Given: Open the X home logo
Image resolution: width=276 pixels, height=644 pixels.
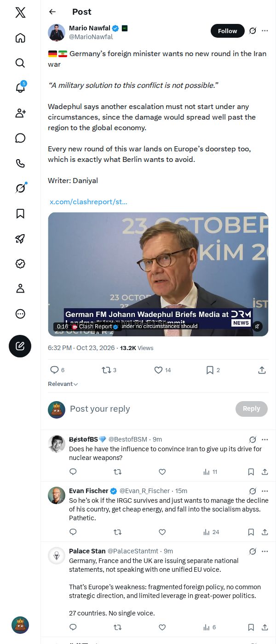Looking at the screenshot, I should [20, 12].
